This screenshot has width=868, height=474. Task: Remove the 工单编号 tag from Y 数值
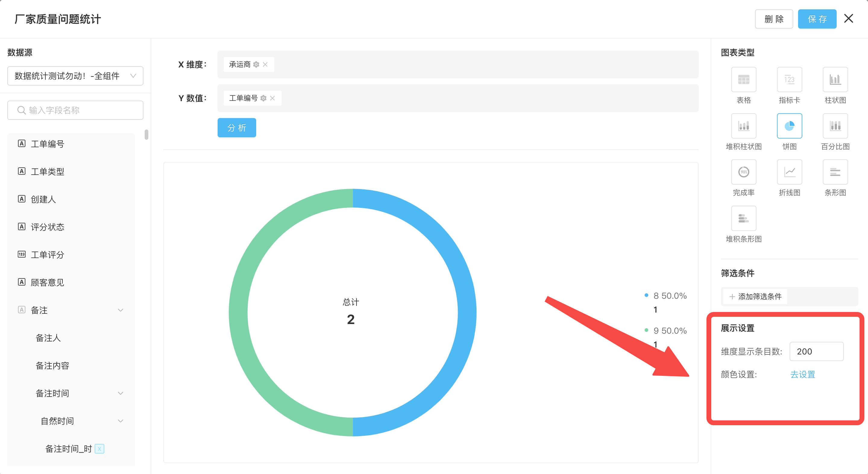pos(272,98)
